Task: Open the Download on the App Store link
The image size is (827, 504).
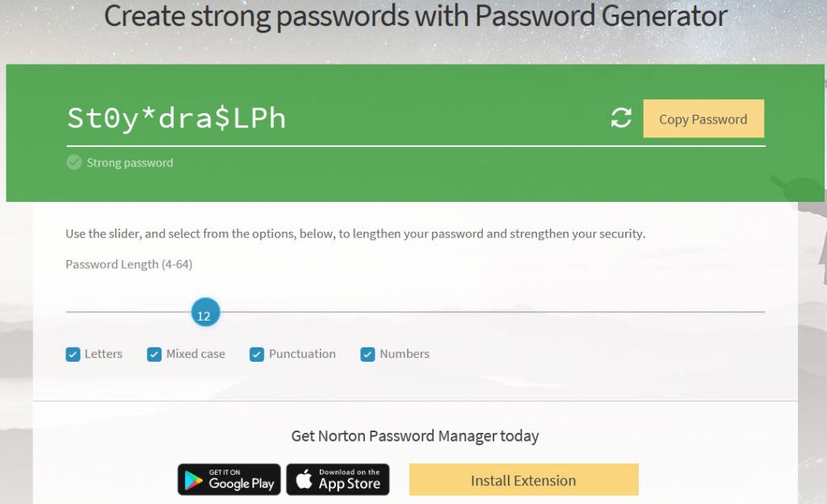Action: coord(338,479)
